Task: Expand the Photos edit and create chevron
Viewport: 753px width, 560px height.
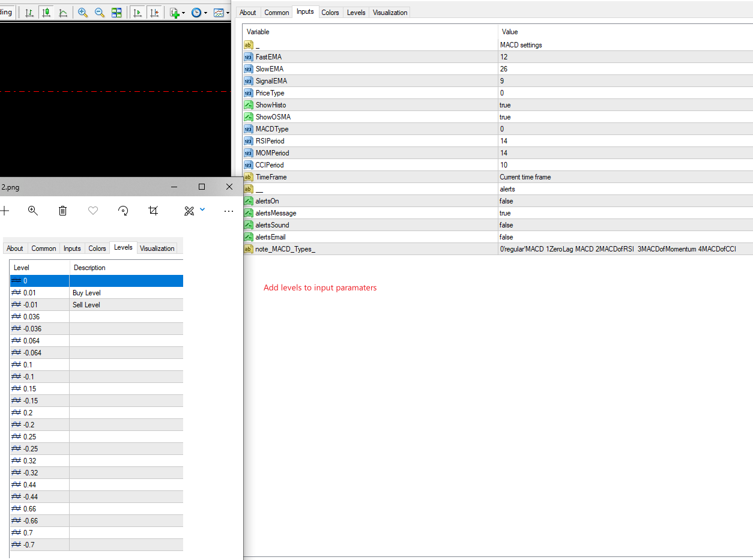Action: pos(202,209)
